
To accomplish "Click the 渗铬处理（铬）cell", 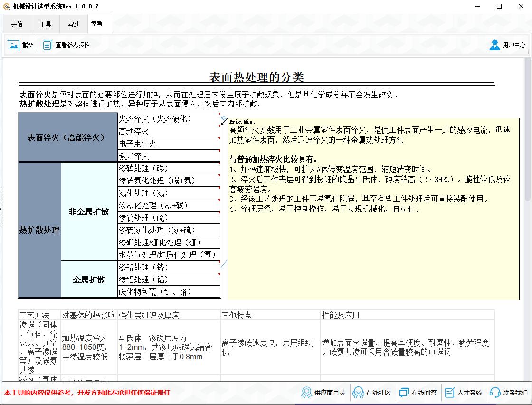I will [169, 267].
